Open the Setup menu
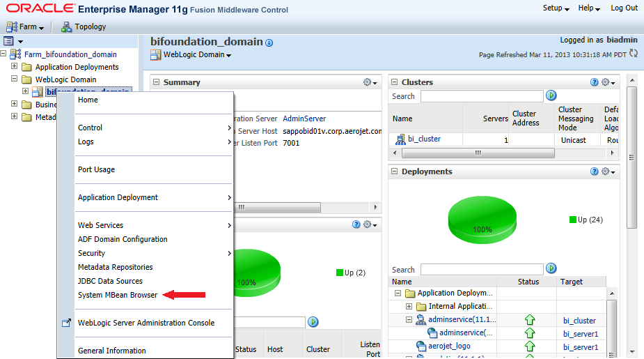 tap(556, 8)
